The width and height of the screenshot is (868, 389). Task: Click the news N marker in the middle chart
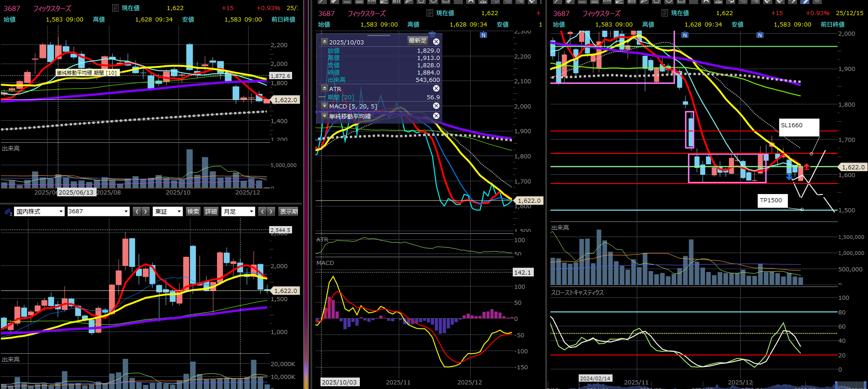click(483, 35)
